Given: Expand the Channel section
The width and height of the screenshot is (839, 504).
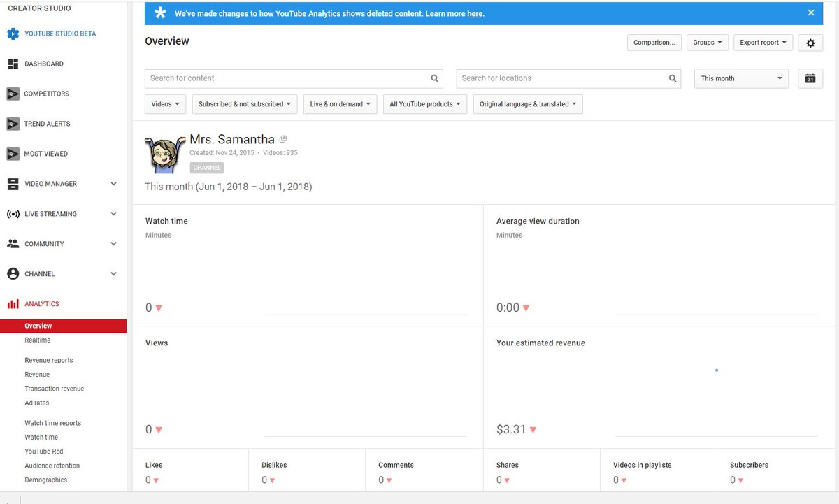Looking at the screenshot, I should 113,274.
